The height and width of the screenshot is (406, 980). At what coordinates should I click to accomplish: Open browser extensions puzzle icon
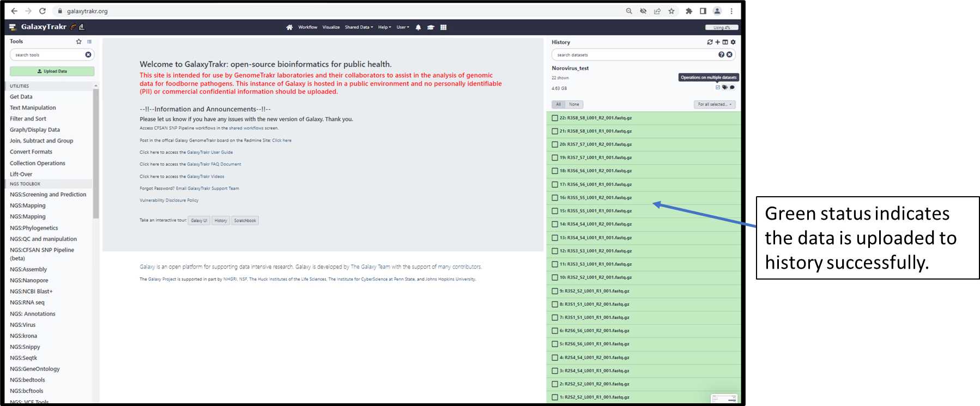coord(689,11)
